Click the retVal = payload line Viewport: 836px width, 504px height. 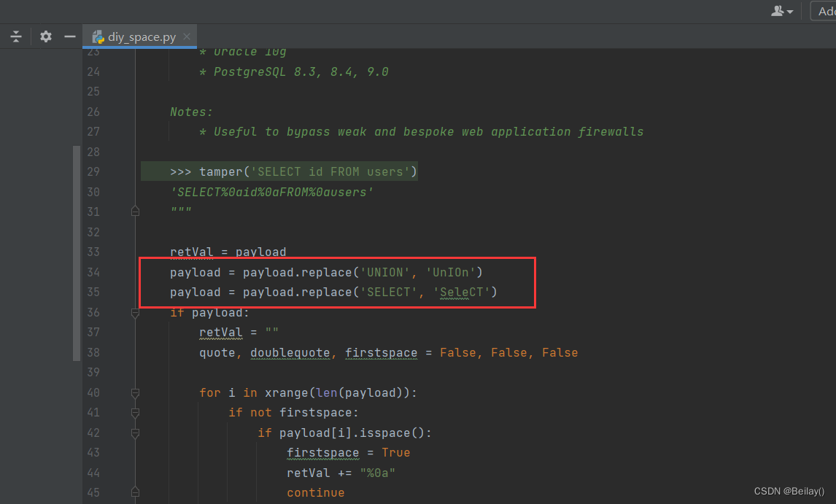(228, 252)
